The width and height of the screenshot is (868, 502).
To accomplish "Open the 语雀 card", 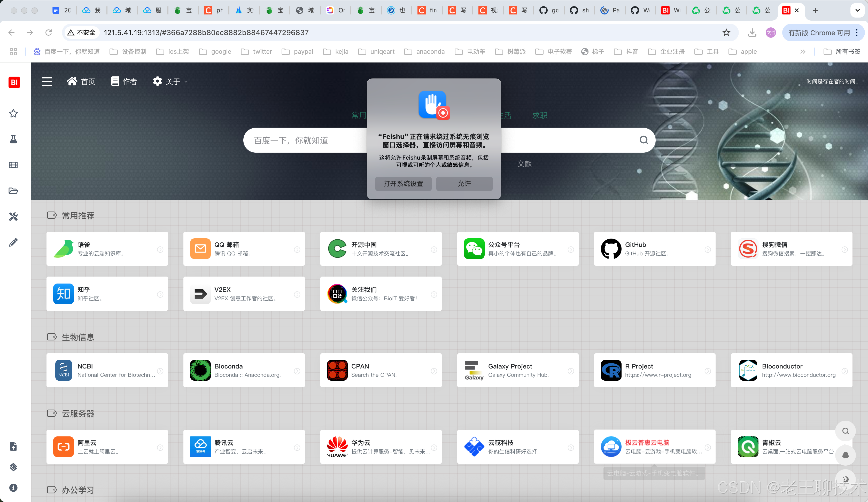I will 107,249.
